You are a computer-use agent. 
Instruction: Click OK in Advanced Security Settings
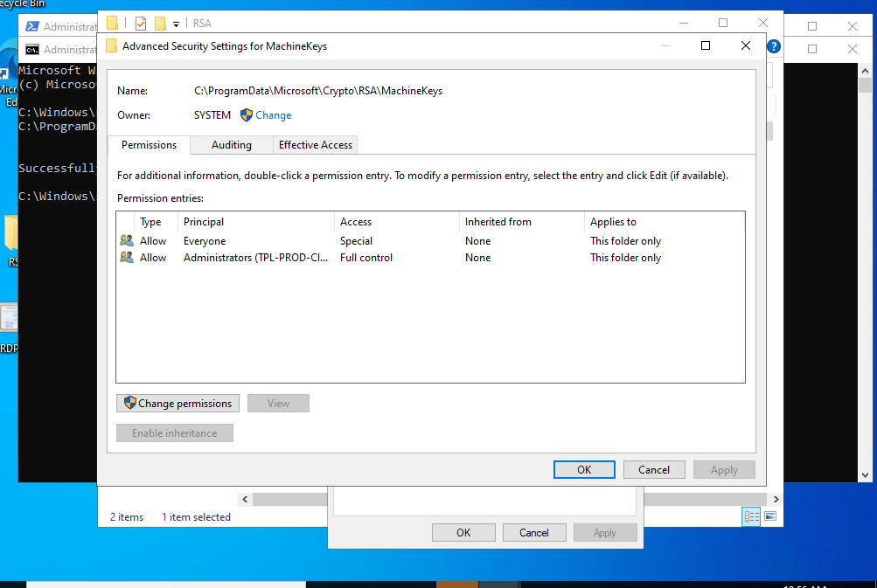584,470
